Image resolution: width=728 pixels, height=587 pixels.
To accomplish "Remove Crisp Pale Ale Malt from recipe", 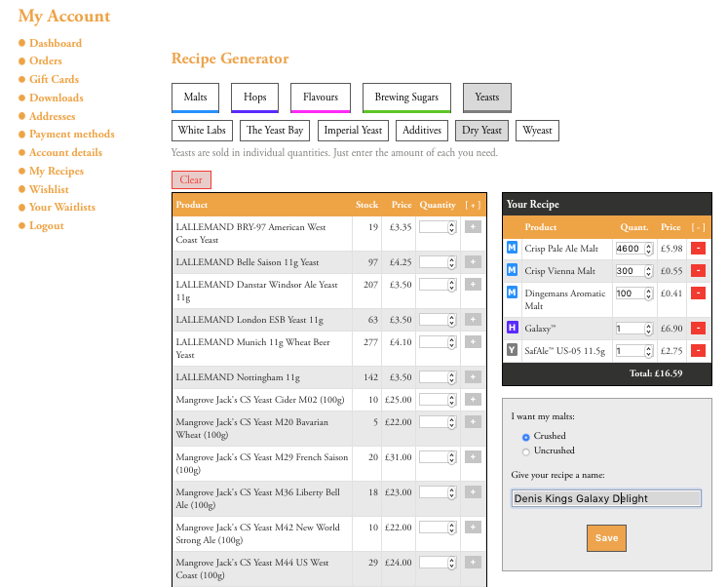I will pyautogui.click(x=698, y=249).
